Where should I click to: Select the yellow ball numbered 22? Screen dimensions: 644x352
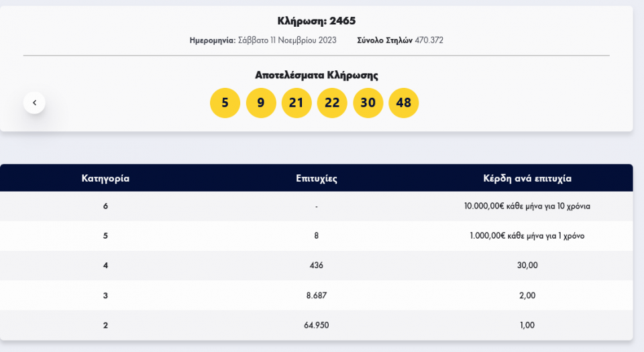[x=332, y=103]
